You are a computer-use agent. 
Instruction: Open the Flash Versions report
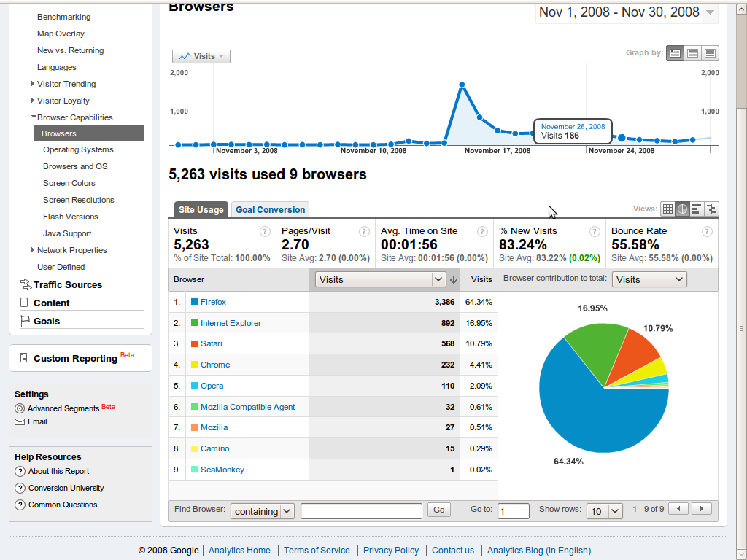[x=71, y=216]
